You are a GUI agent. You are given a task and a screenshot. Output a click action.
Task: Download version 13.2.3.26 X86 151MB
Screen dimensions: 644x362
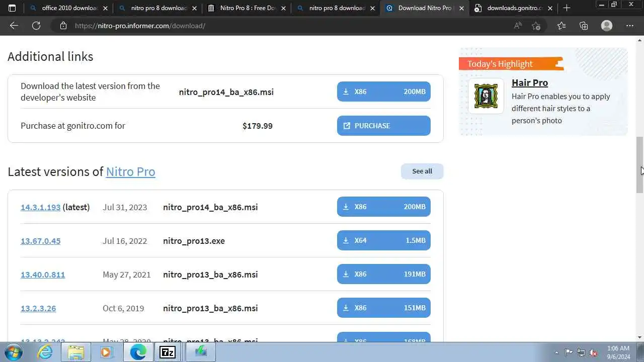click(x=384, y=308)
